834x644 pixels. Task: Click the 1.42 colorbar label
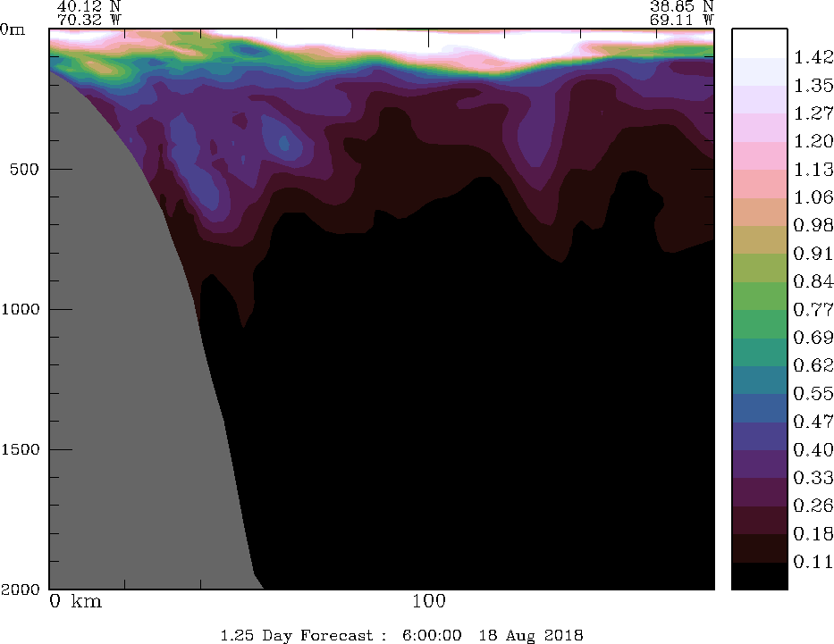[x=813, y=57]
